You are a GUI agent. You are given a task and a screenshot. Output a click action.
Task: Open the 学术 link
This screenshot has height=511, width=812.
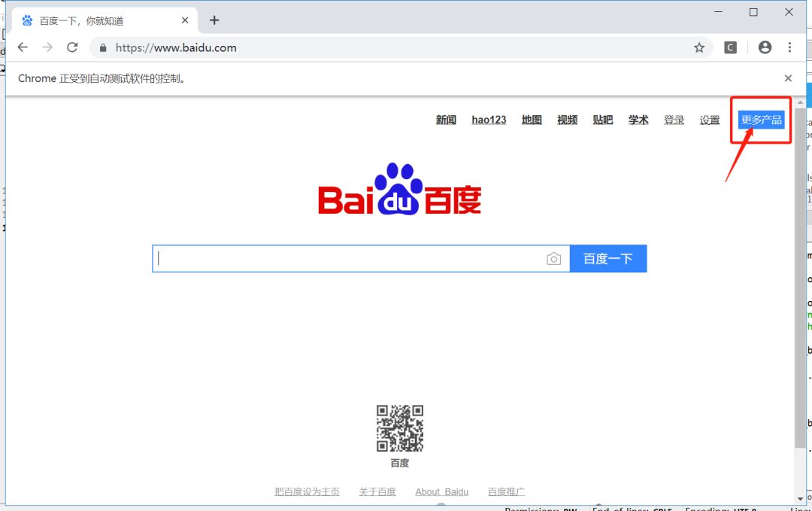tap(638, 120)
